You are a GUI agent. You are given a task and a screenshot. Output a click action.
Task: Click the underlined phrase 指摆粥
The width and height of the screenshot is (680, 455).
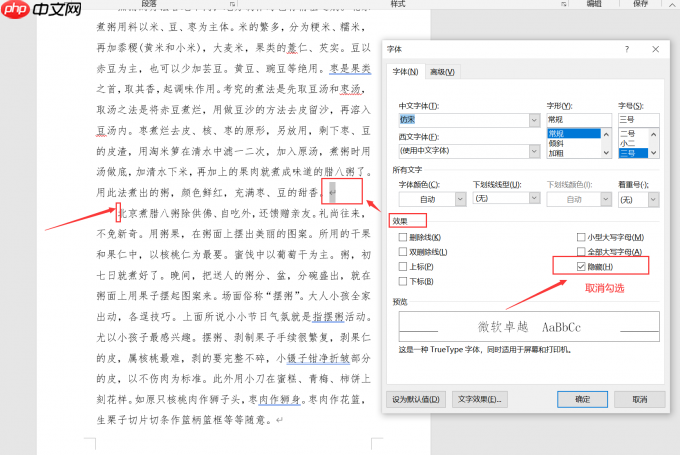click(329, 317)
